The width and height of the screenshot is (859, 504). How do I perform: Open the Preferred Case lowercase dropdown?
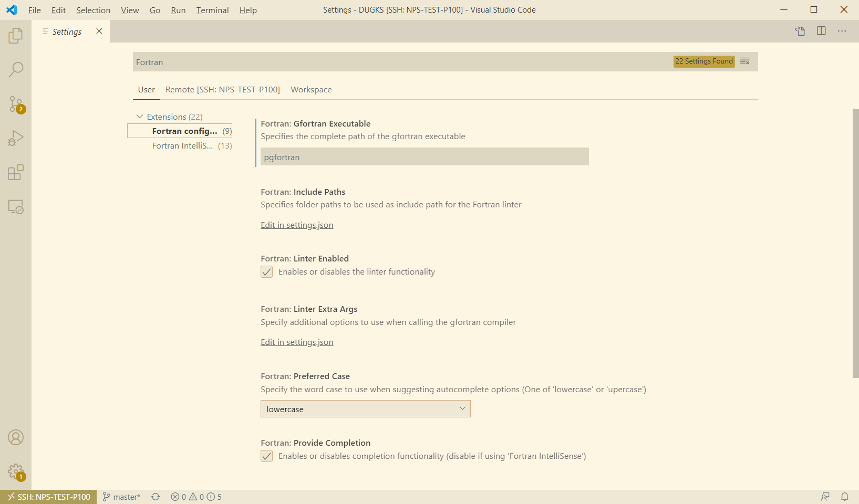coord(366,409)
